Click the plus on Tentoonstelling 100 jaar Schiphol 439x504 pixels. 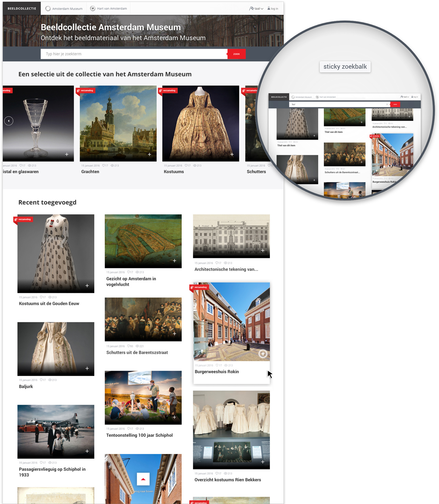click(175, 417)
